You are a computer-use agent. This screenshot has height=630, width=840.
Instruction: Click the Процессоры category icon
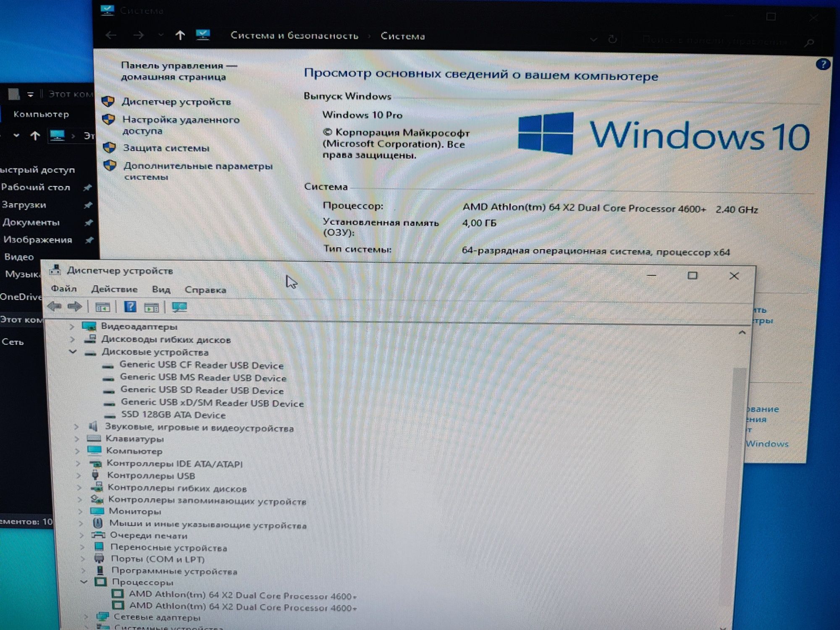tap(100, 582)
